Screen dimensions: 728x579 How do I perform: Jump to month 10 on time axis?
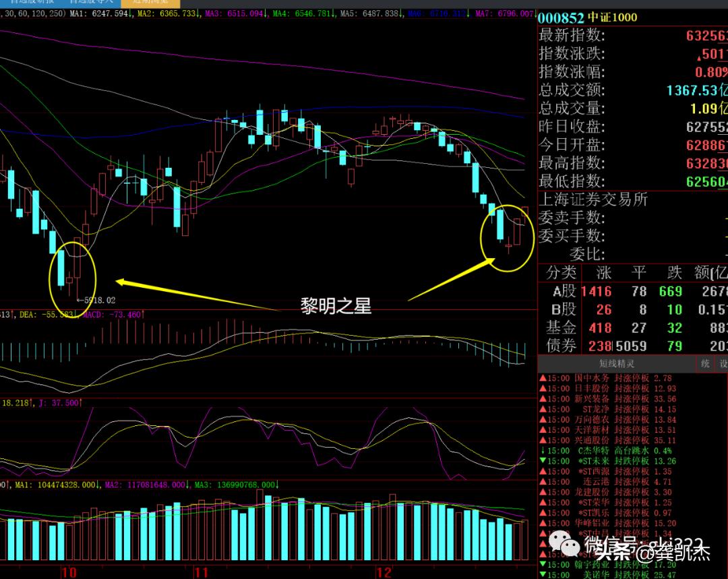69,572
